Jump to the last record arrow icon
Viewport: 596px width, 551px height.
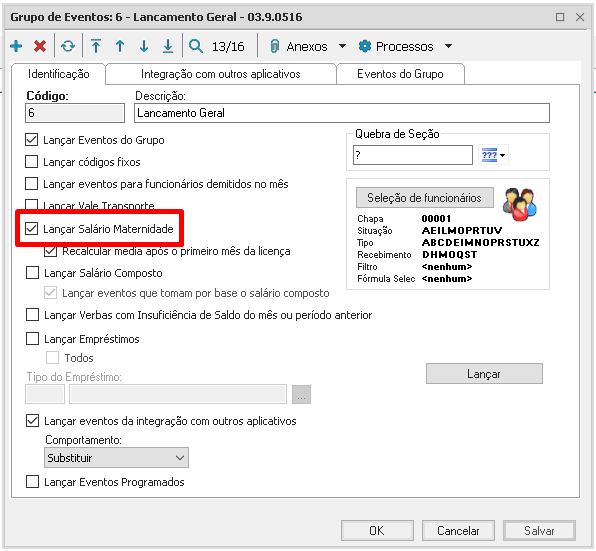(x=168, y=46)
